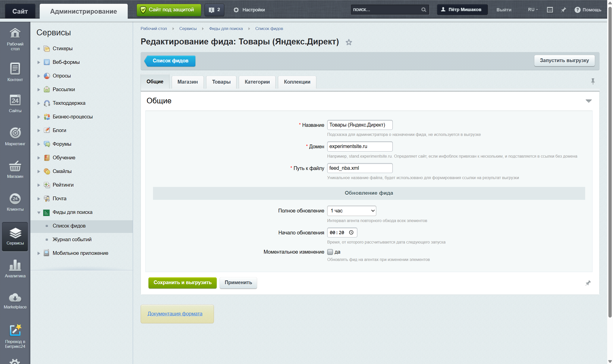
Task: Open the Клиенты sidebar section
Action: click(x=15, y=202)
